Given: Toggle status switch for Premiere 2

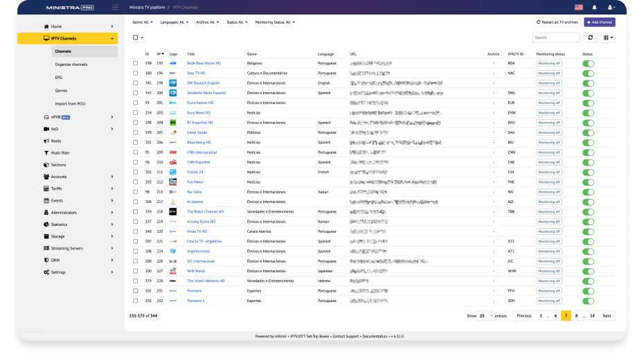Looking at the screenshot, I should [x=588, y=301].
